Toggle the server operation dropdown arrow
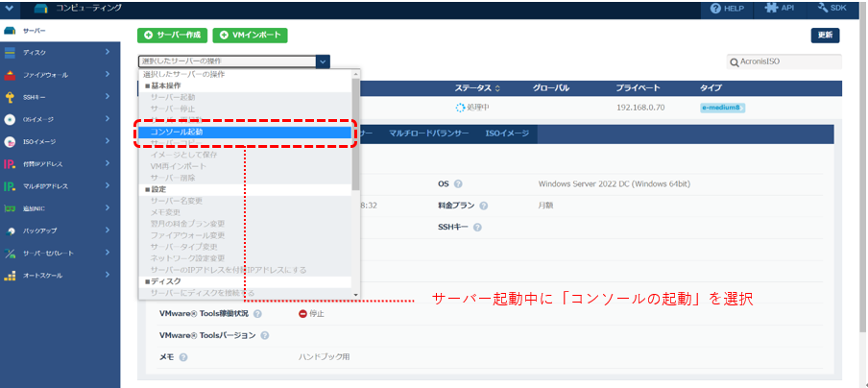Screen dimensions: 868x388 pyautogui.click(x=323, y=61)
